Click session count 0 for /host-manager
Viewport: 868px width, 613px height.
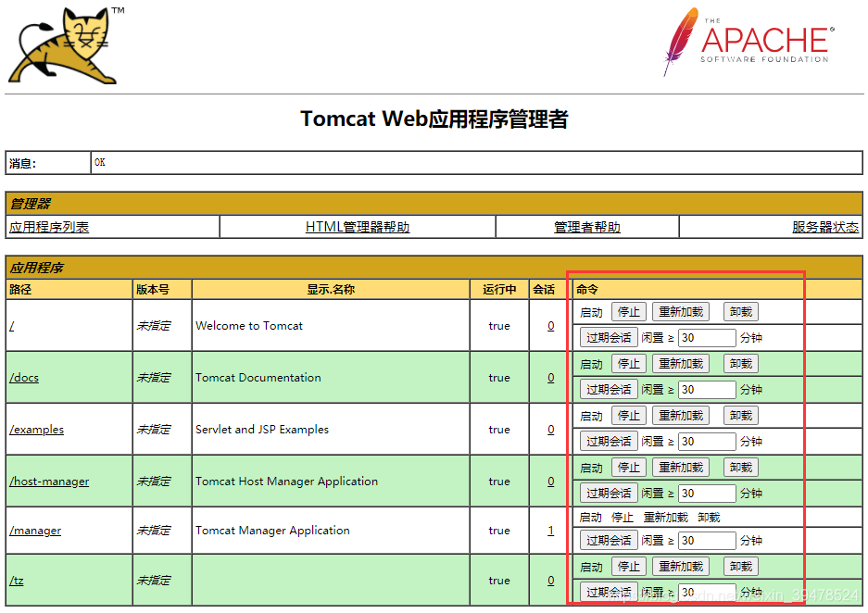pos(551,482)
